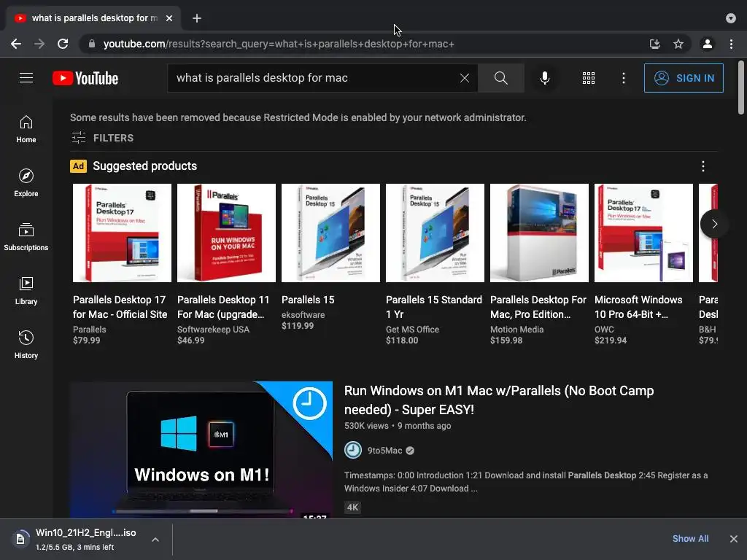Click the video timestamps description text

526,481
